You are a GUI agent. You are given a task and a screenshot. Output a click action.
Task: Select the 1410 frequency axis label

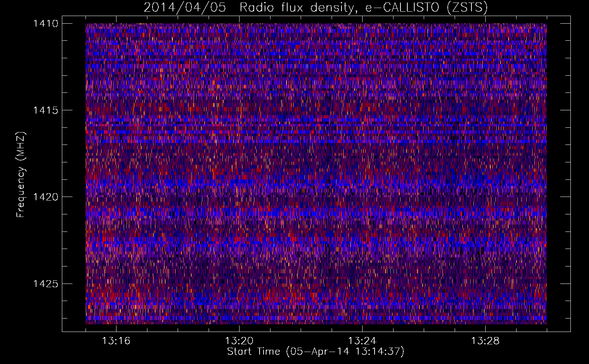click(x=46, y=24)
